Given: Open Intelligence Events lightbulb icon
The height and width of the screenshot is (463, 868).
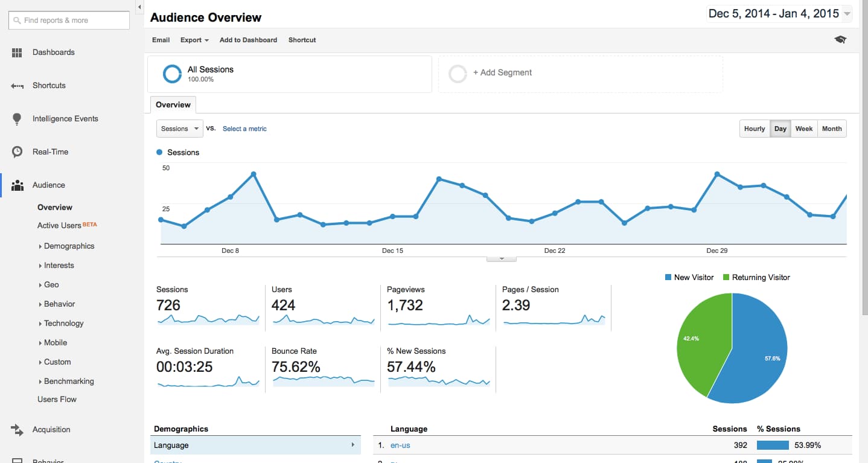Looking at the screenshot, I should 17,119.
